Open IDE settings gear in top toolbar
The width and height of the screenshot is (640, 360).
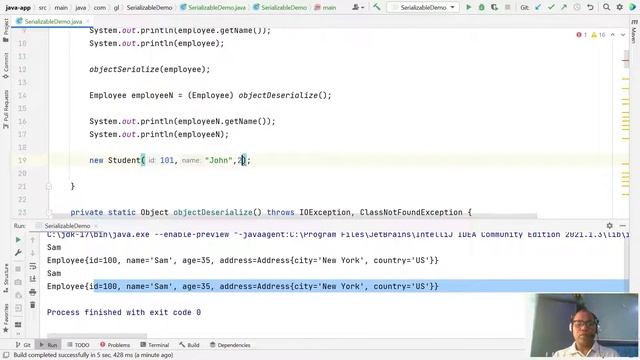click(x=620, y=7)
